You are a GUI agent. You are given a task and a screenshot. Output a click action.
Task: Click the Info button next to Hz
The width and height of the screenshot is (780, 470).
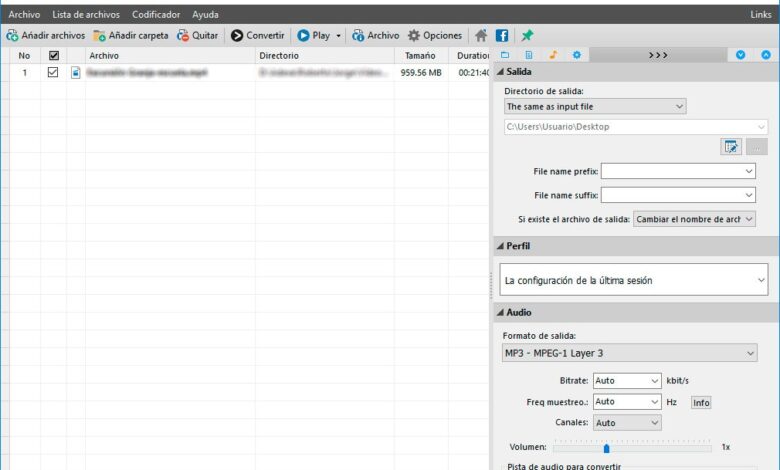701,402
